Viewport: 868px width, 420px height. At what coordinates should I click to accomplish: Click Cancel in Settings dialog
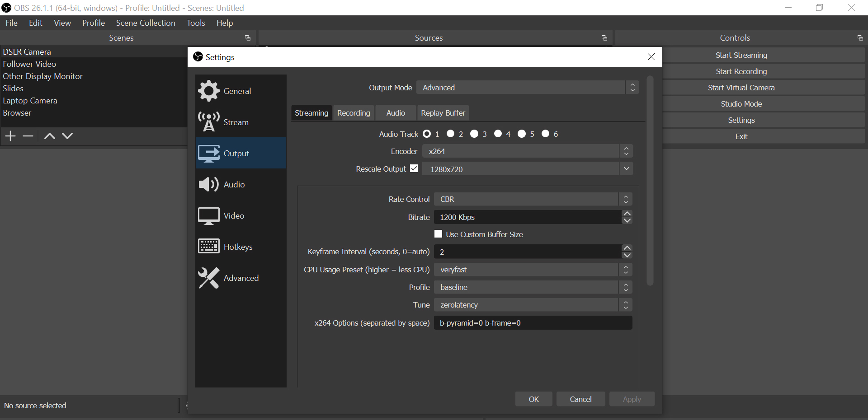tap(580, 399)
